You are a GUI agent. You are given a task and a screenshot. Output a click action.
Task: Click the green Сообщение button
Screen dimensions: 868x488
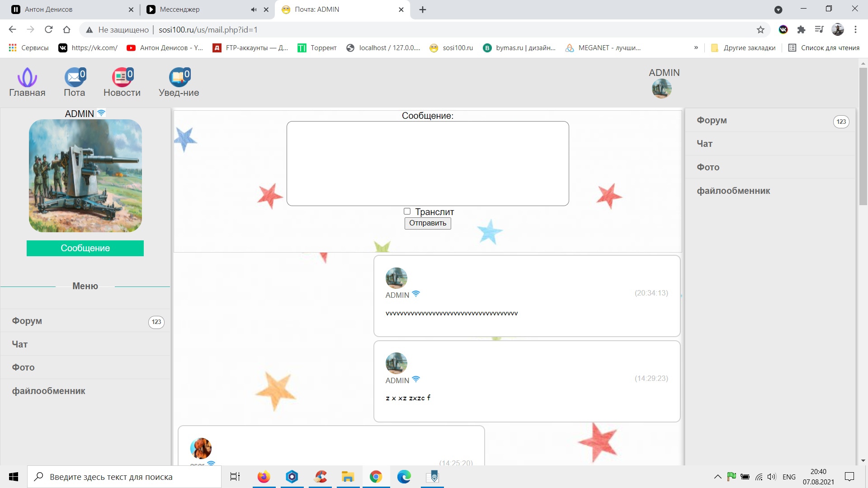point(85,248)
